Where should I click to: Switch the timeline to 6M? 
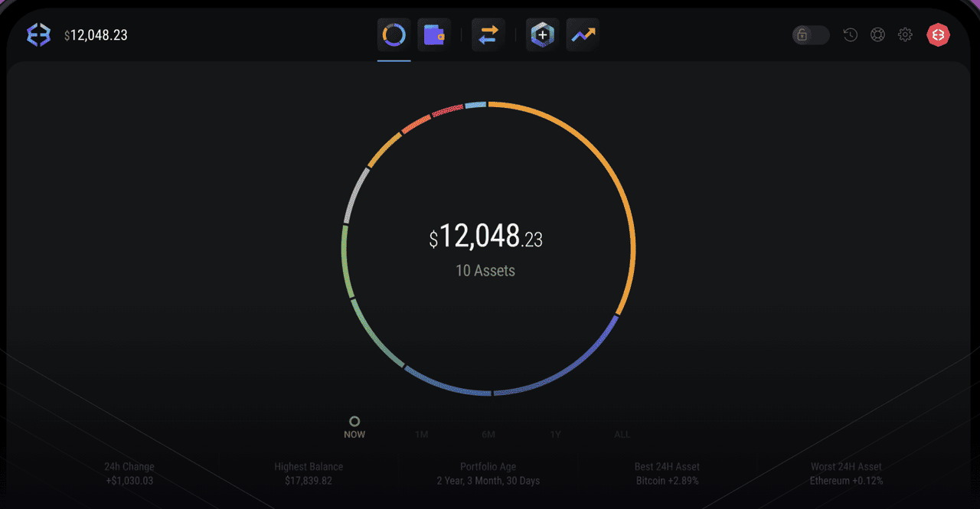488,434
